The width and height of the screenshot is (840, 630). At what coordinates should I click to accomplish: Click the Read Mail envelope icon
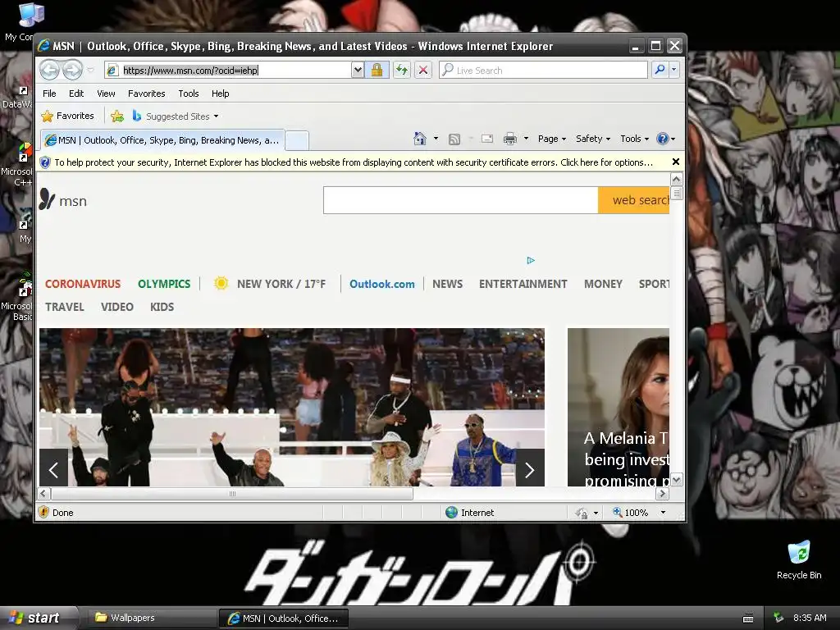[x=487, y=139]
